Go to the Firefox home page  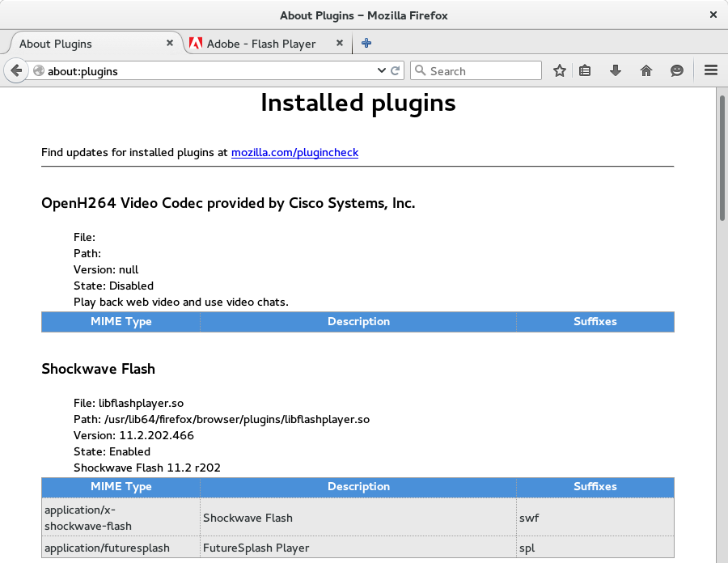pos(646,71)
